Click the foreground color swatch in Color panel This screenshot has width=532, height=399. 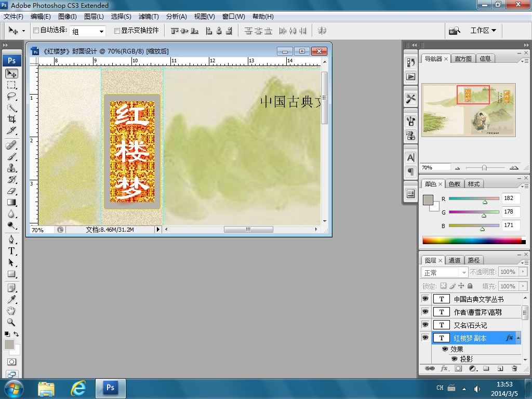click(x=428, y=200)
